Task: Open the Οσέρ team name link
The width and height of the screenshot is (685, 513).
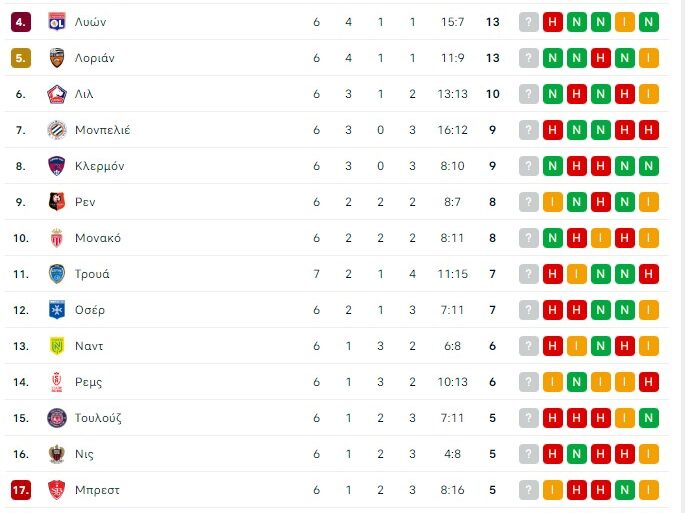Action: (x=90, y=310)
